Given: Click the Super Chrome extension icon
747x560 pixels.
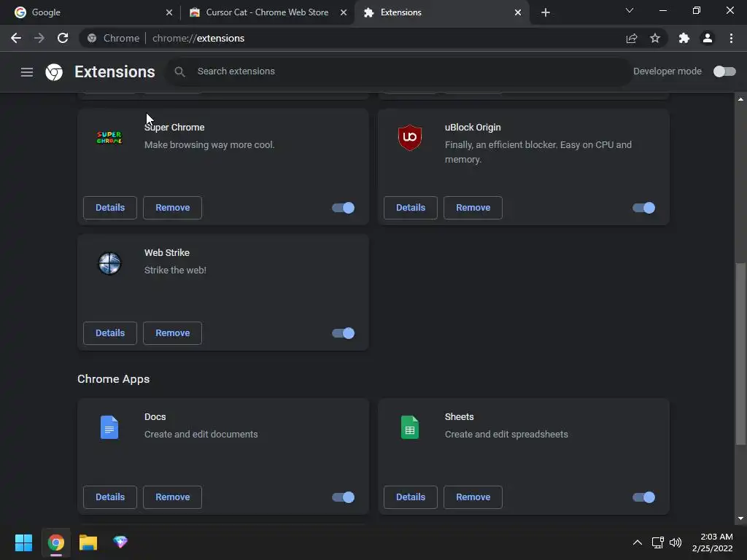Looking at the screenshot, I should pos(109,138).
